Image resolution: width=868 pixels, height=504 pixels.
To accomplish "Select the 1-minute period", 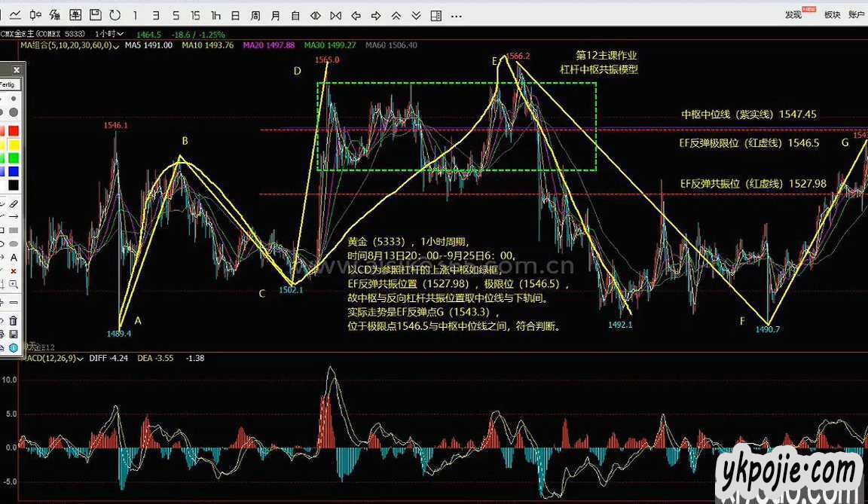I will (136, 16).
